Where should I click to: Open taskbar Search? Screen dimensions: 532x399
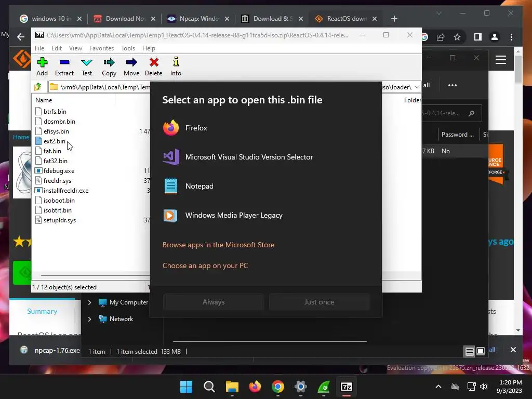point(209,387)
